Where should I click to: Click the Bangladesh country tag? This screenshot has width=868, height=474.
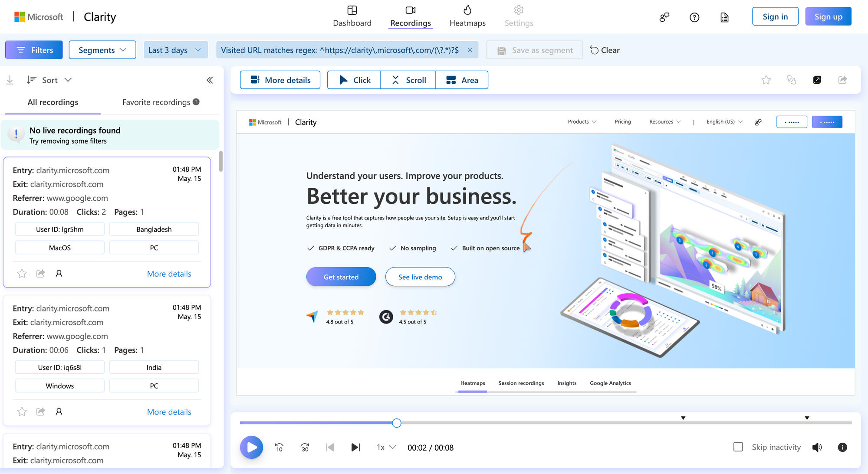[154, 229]
